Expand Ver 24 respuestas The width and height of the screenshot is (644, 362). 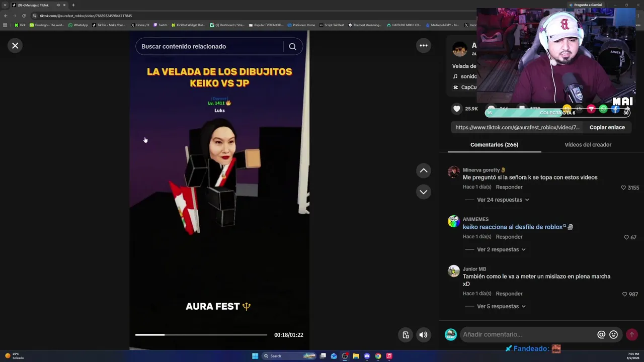[503, 200]
